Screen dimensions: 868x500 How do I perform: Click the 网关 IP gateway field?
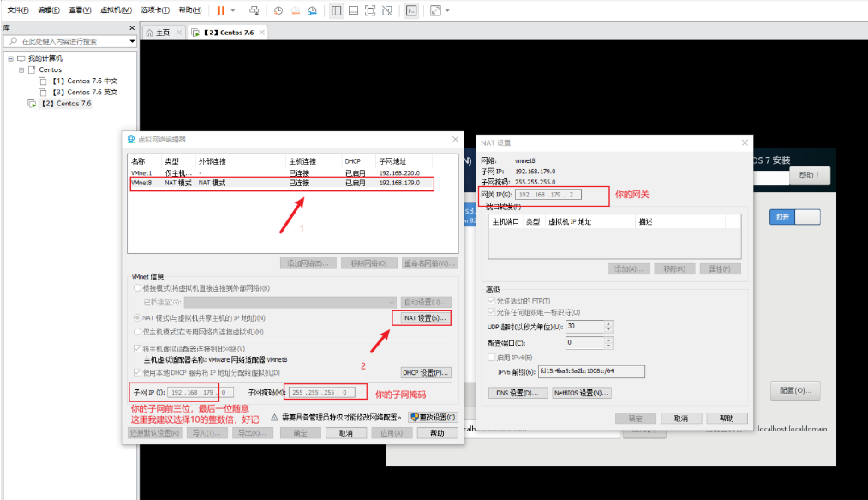[548, 195]
